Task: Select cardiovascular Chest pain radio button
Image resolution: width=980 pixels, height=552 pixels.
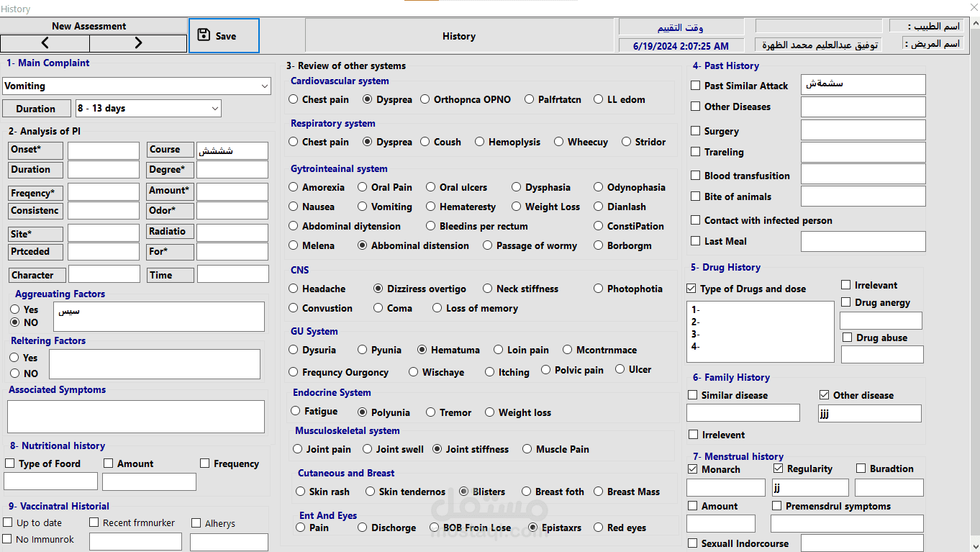Action: (294, 99)
